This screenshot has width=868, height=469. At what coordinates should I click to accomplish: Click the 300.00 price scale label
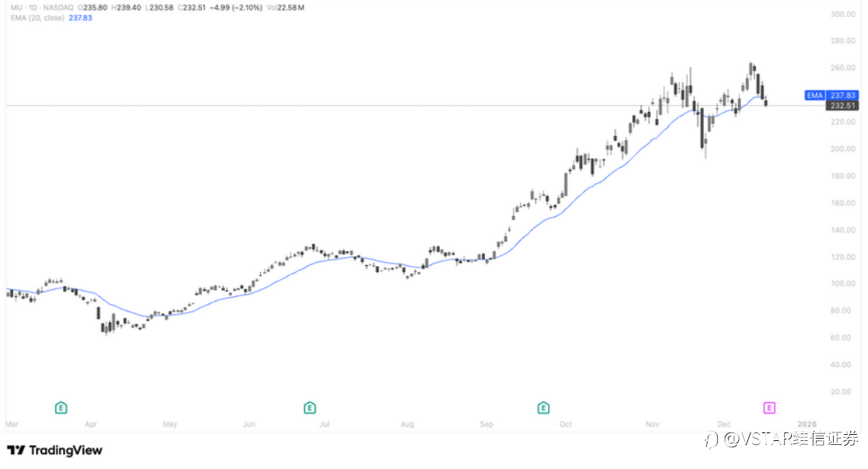pyautogui.click(x=843, y=14)
